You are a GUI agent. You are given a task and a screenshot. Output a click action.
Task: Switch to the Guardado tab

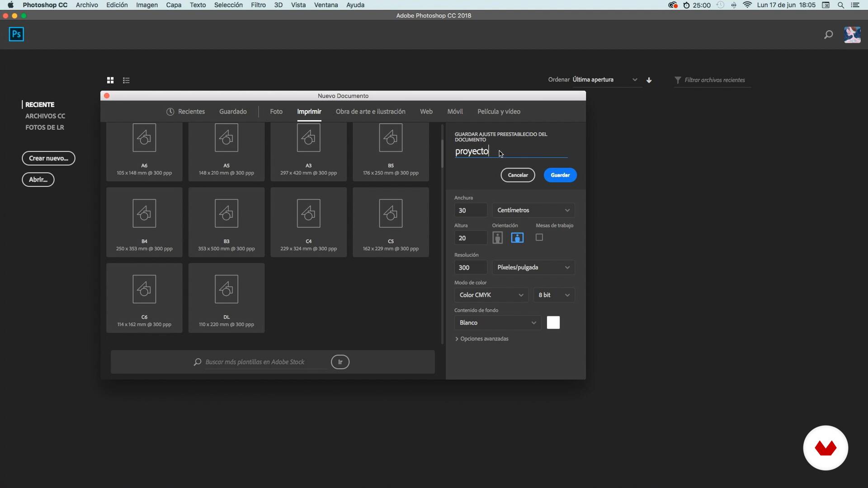click(x=233, y=112)
